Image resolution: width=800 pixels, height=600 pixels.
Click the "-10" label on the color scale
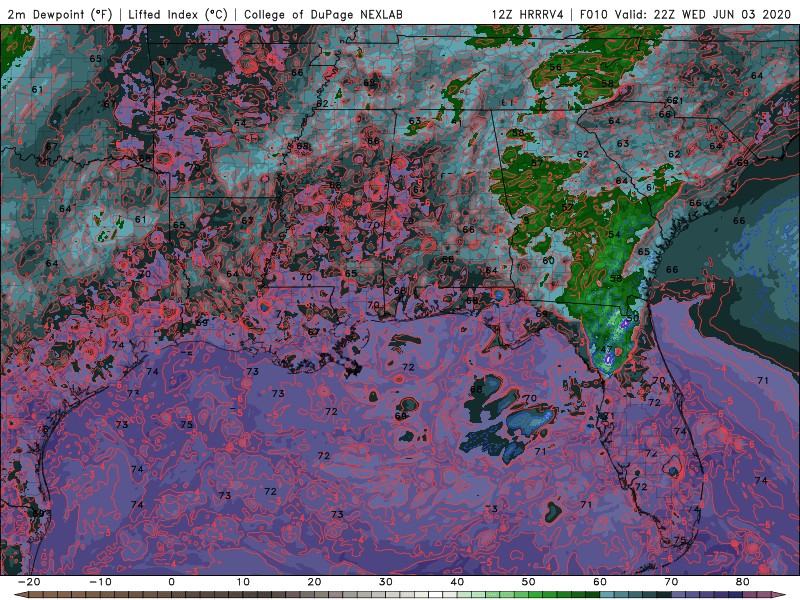tap(100, 582)
